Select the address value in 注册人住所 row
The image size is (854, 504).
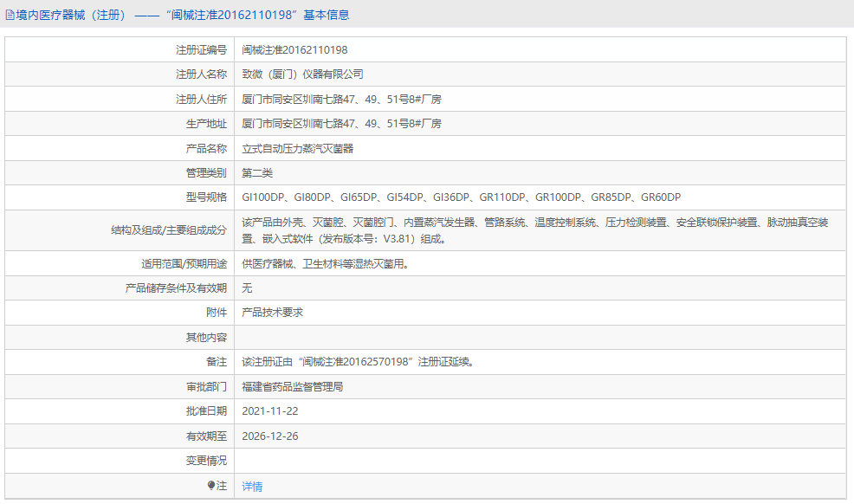tap(341, 100)
